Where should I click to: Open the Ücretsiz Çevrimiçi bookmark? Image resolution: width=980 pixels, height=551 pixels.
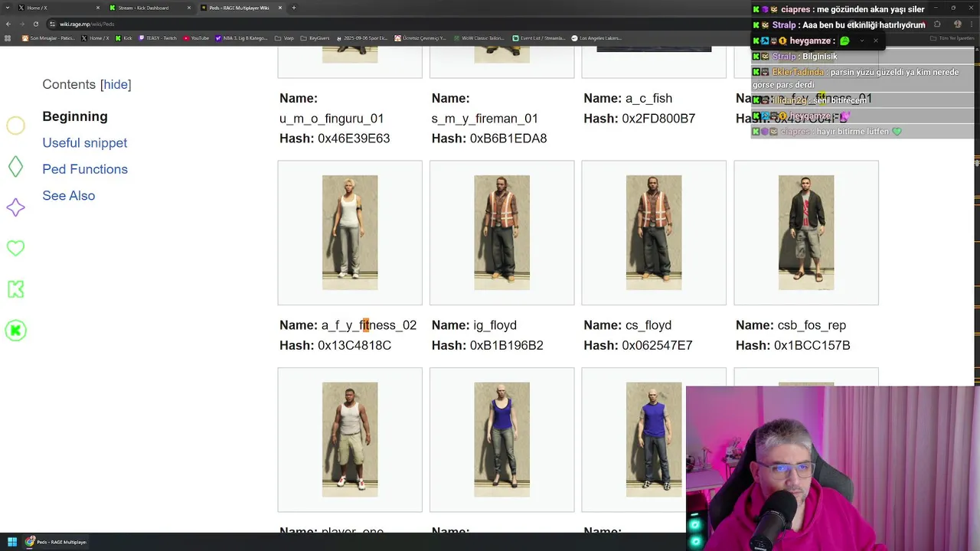[x=421, y=37]
